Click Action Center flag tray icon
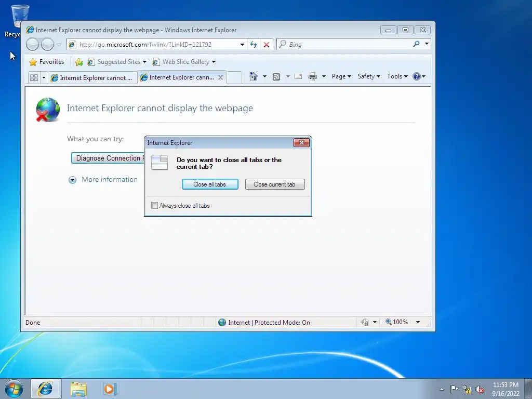The image size is (532, 399). pyautogui.click(x=454, y=389)
